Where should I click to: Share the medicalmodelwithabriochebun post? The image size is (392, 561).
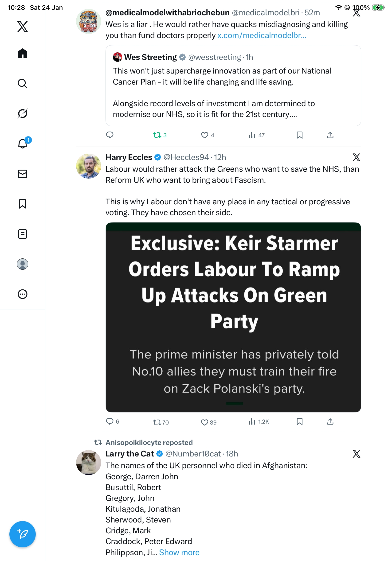click(330, 135)
